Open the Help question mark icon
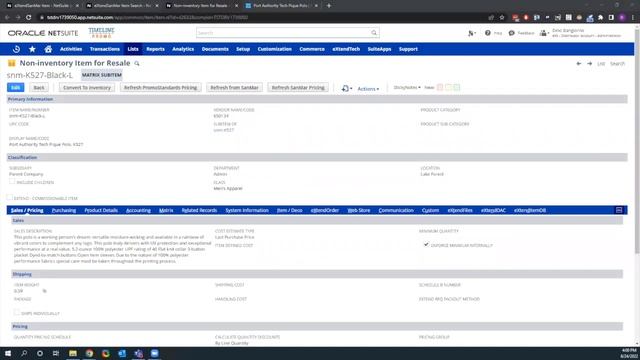 [488, 33]
